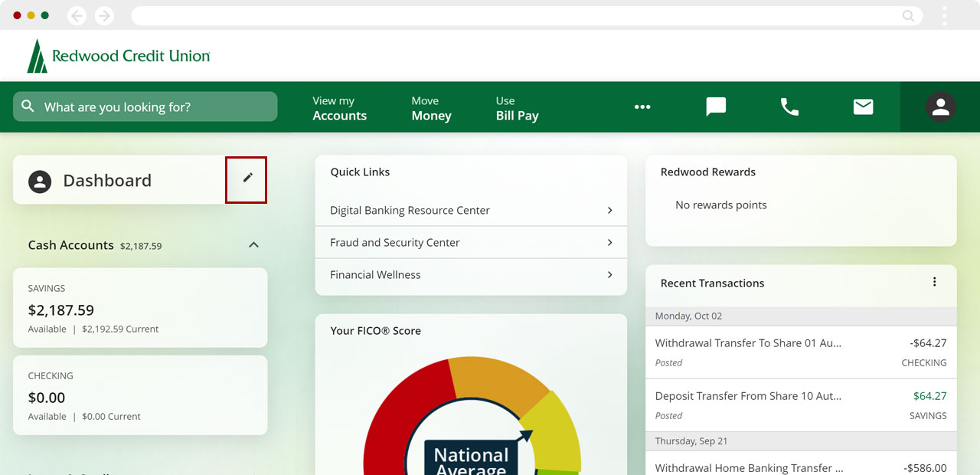Open the user profile avatar icon
The height and width of the screenshot is (475, 980).
coord(940,106)
